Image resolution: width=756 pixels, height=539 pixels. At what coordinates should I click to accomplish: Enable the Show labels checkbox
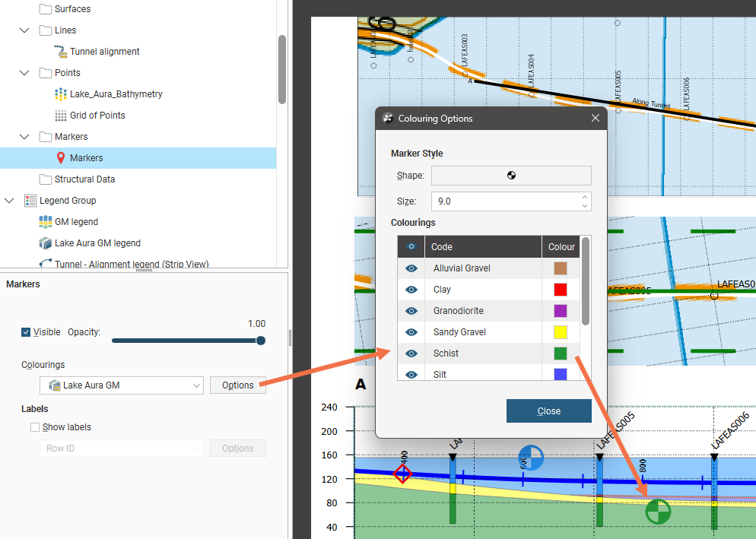pos(35,427)
